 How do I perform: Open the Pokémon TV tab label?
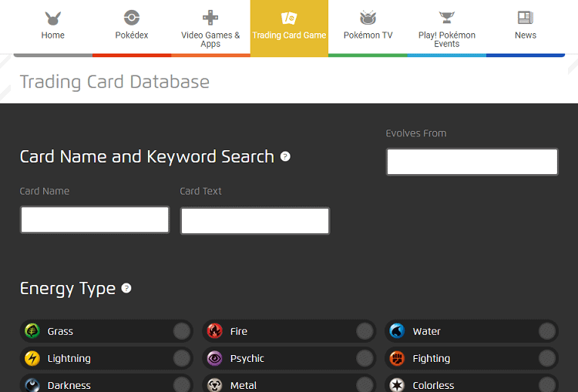point(368,35)
